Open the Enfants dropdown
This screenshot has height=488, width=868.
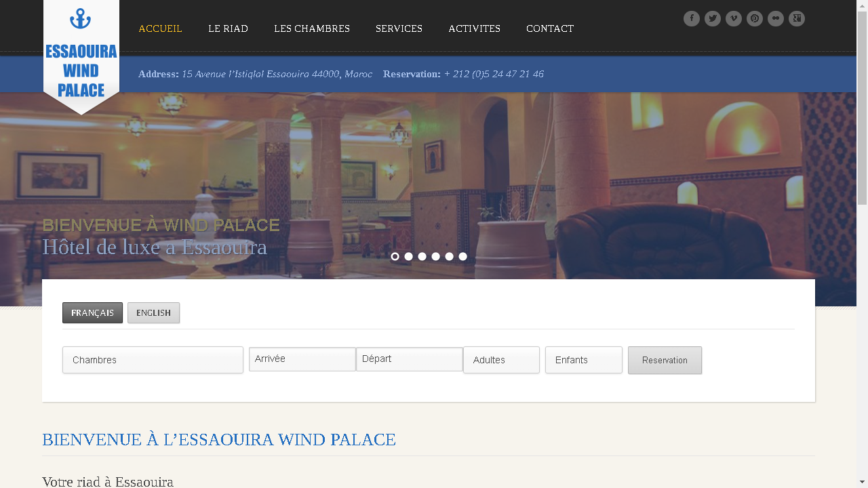click(583, 360)
